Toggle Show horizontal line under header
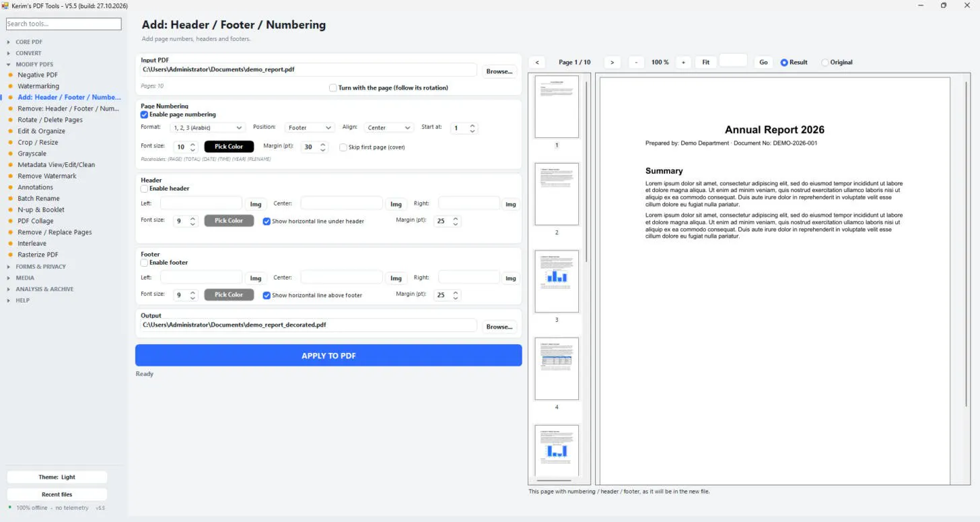 coord(267,221)
